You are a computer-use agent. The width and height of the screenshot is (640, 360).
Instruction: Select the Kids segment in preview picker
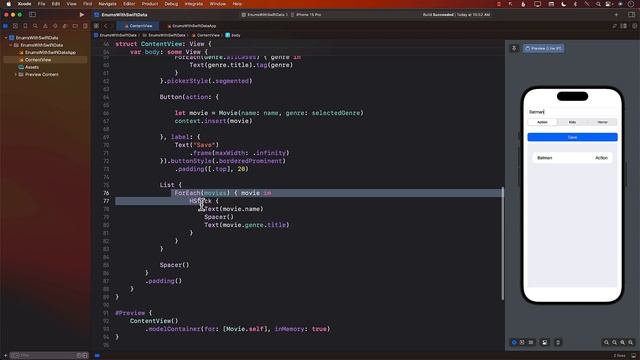coord(572,122)
